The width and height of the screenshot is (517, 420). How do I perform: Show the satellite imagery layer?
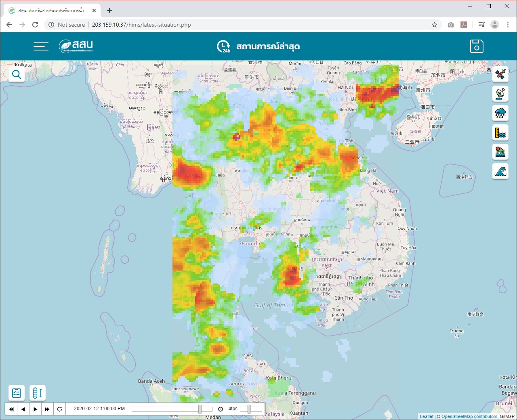tap(500, 74)
